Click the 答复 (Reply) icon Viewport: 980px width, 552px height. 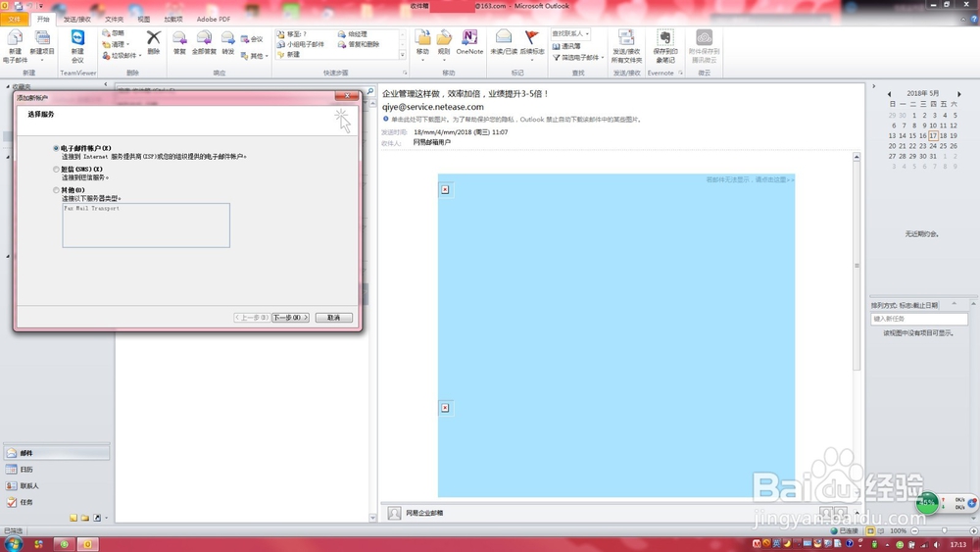179,38
